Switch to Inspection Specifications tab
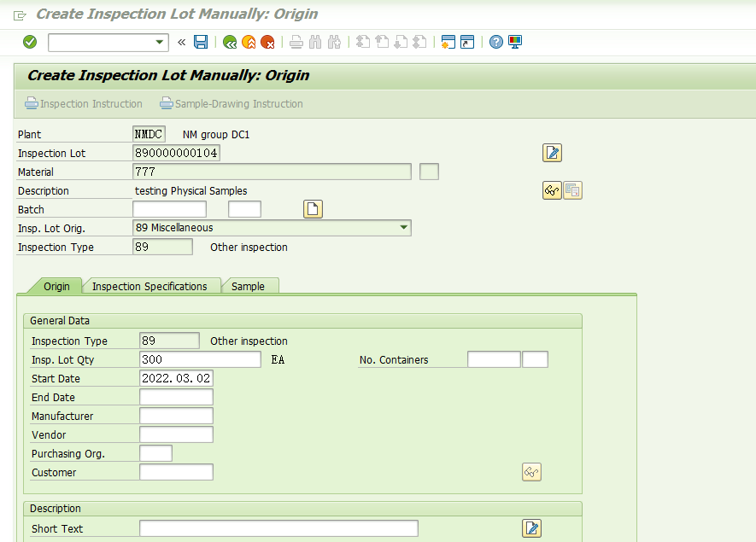This screenshot has width=756, height=542. pyautogui.click(x=149, y=286)
